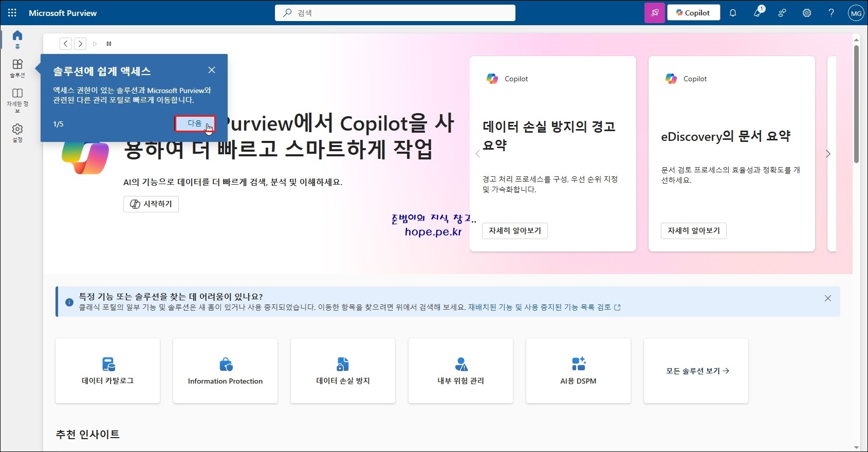
Task: Click the vertical scrollbar thumb
Action: [856, 104]
